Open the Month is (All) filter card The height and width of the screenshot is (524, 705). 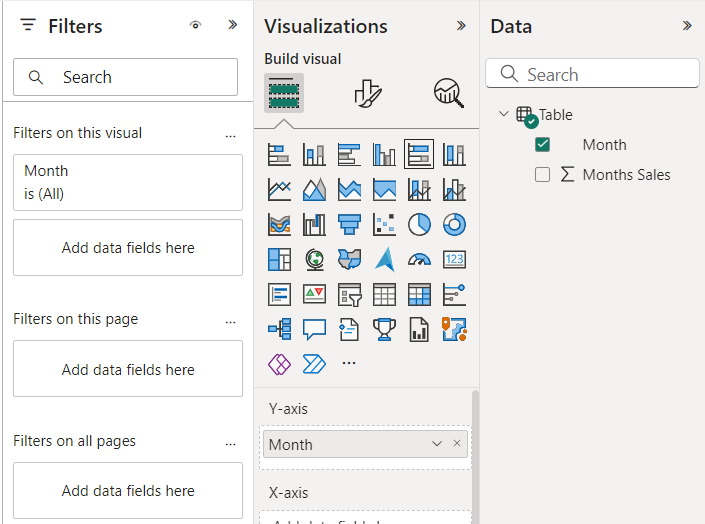128,183
